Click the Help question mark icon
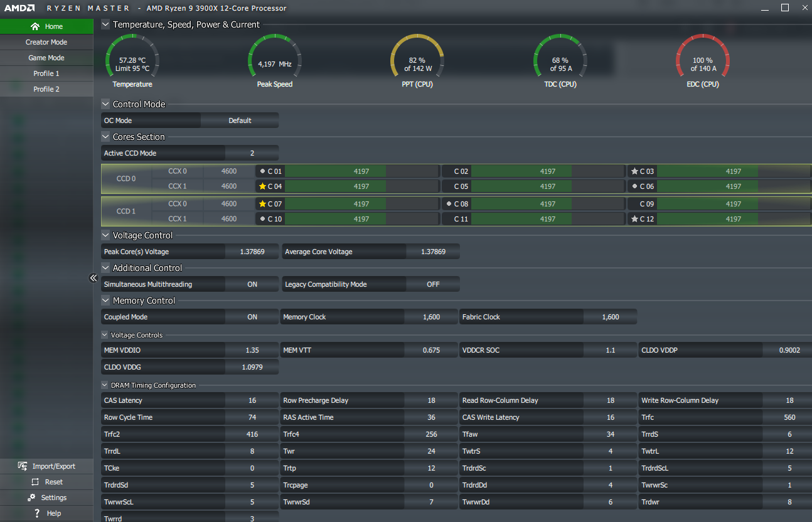The image size is (812, 522). (x=38, y=513)
